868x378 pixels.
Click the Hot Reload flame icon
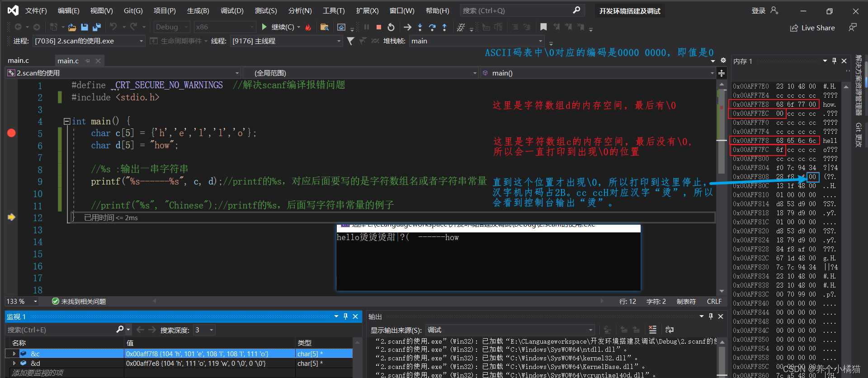click(x=308, y=27)
